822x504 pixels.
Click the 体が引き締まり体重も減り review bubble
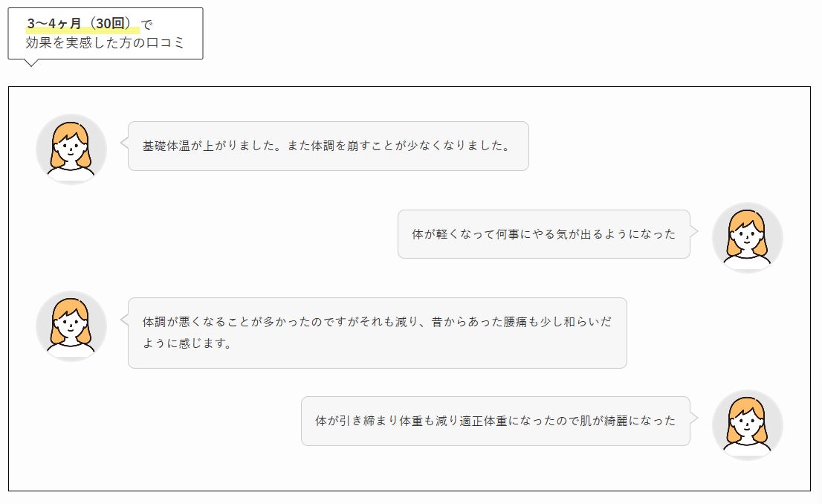point(495,421)
